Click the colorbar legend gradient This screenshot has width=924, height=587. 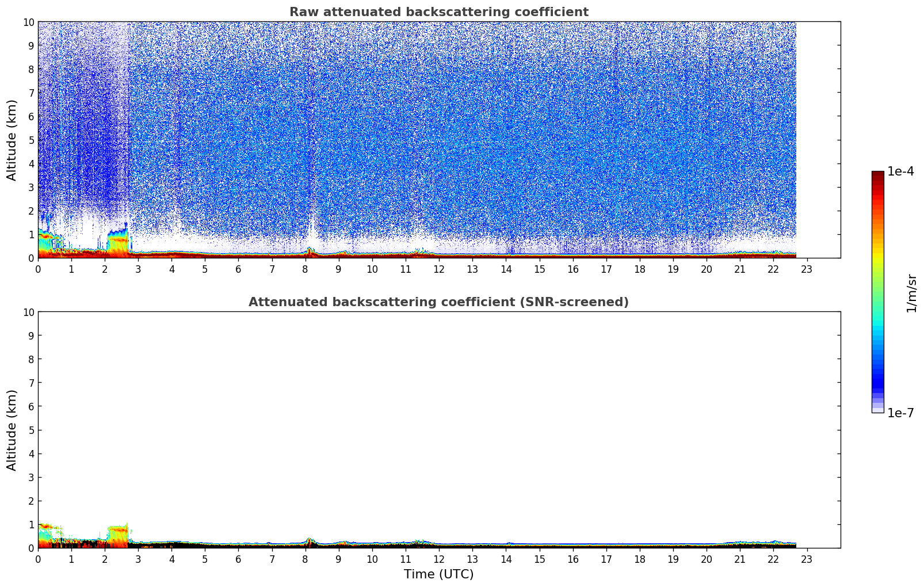877,292
